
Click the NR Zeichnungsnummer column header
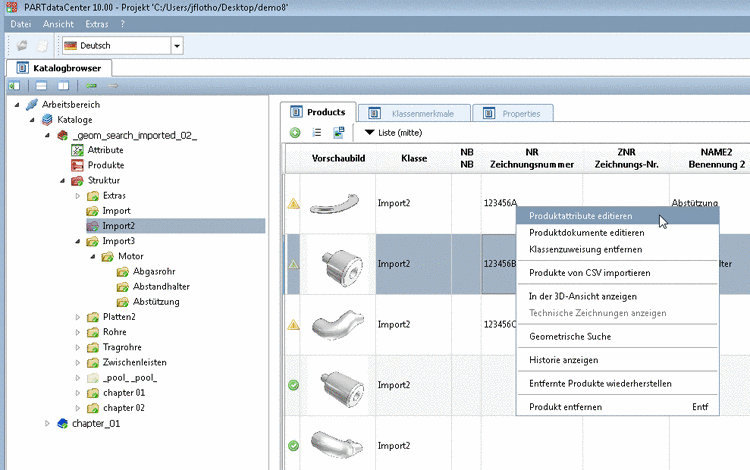coord(531,158)
